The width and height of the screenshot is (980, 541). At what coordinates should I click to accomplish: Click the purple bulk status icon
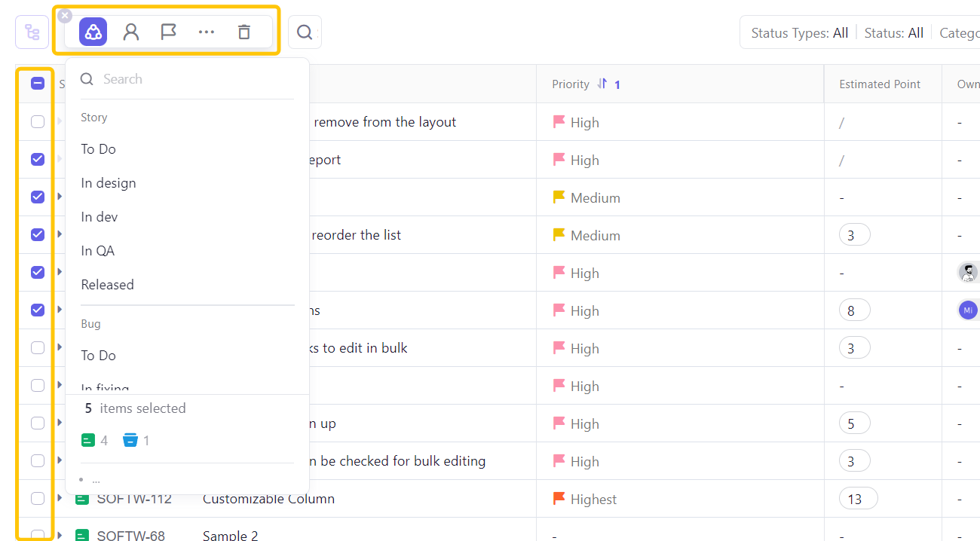pos(93,32)
